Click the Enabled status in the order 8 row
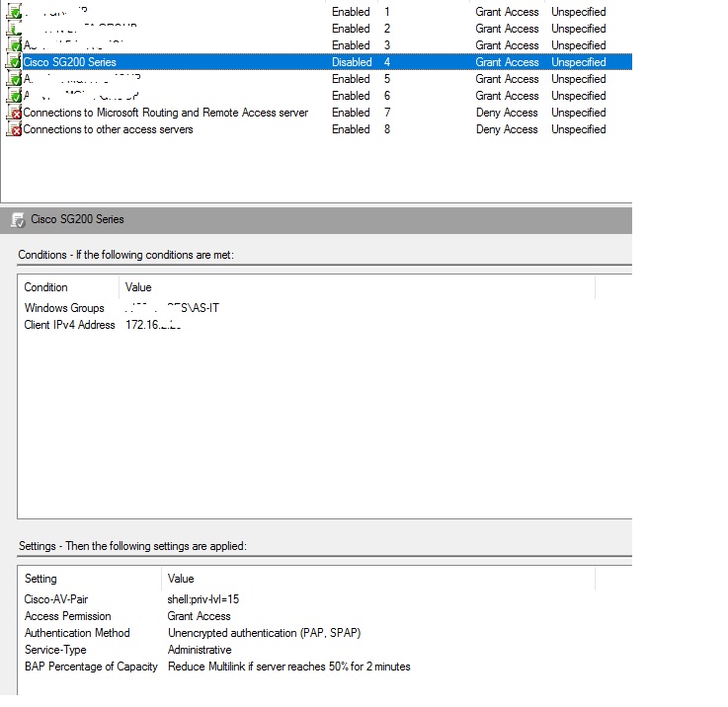This screenshot has height=707, width=728. (x=351, y=129)
